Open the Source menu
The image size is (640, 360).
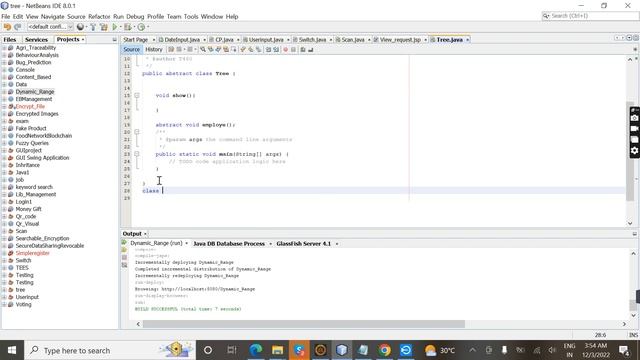[x=76, y=17]
